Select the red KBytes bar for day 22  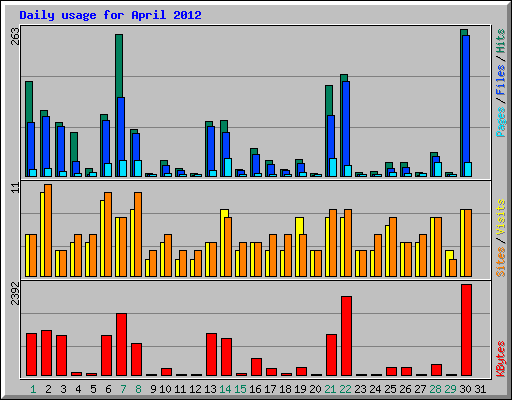pos(346,336)
